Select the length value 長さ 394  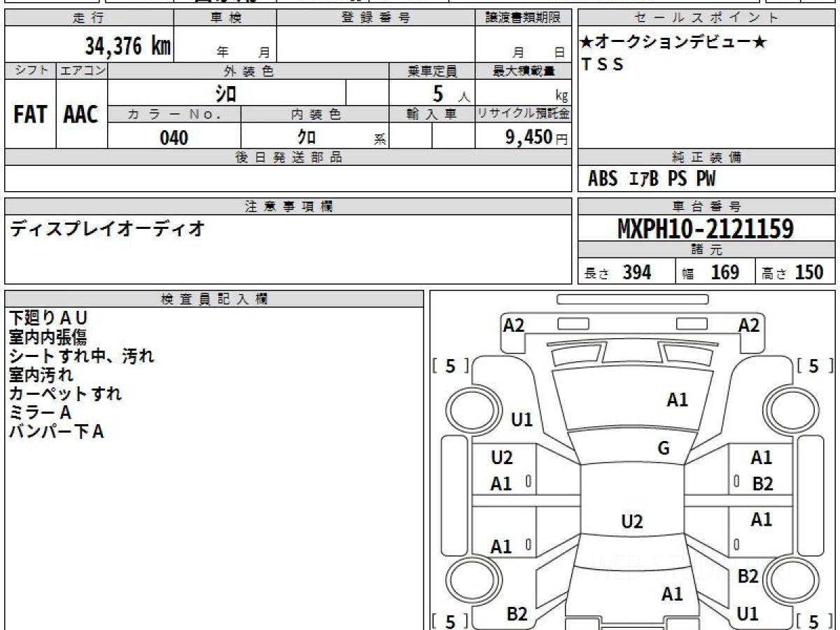(617, 272)
